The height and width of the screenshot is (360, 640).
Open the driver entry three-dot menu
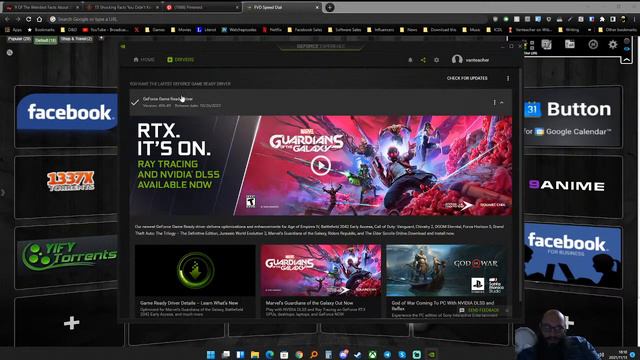[x=494, y=102]
